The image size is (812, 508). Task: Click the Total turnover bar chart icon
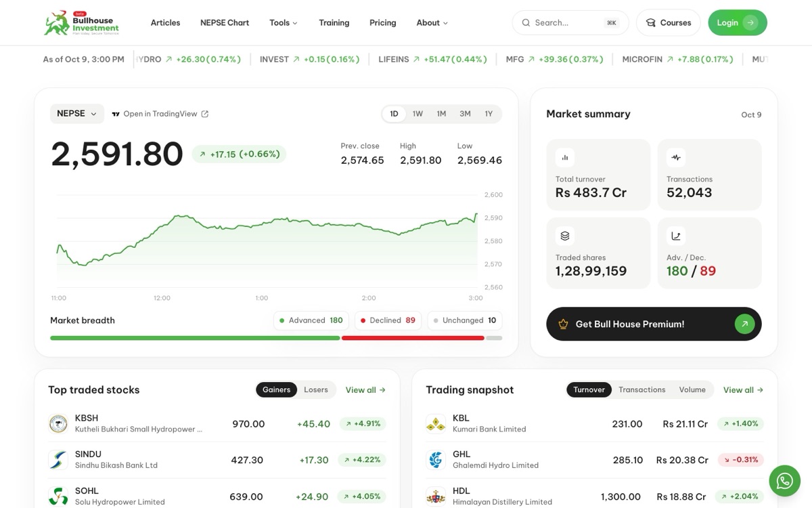pos(565,157)
